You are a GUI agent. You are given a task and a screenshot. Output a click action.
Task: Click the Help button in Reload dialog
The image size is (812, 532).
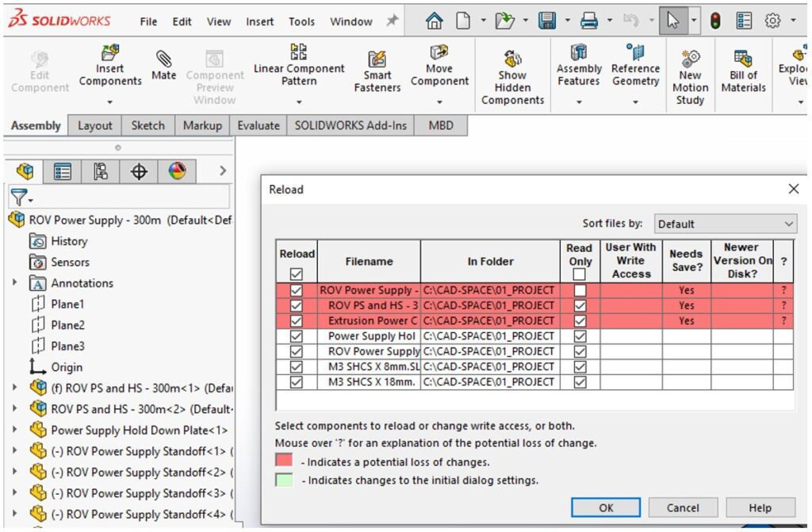pyautogui.click(x=760, y=507)
